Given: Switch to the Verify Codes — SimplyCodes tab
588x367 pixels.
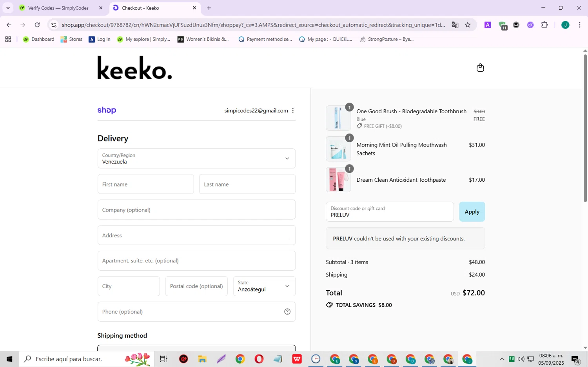Looking at the screenshot, I should click(59, 8).
